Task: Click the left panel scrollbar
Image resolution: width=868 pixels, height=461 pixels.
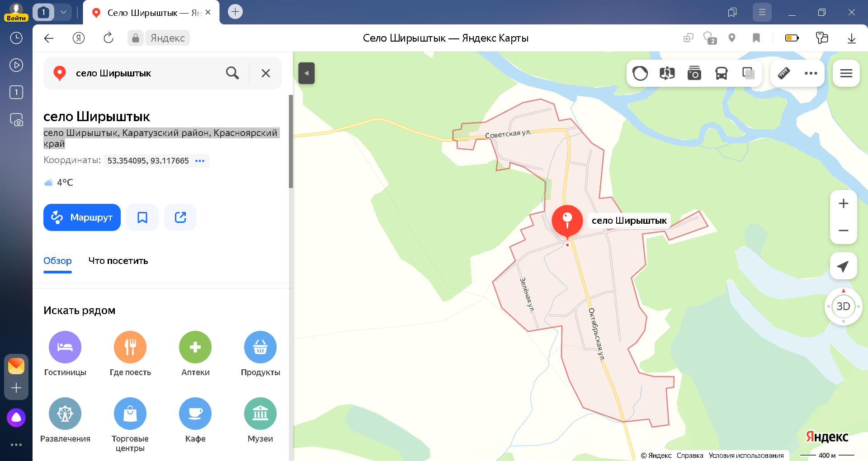Action: point(291,141)
